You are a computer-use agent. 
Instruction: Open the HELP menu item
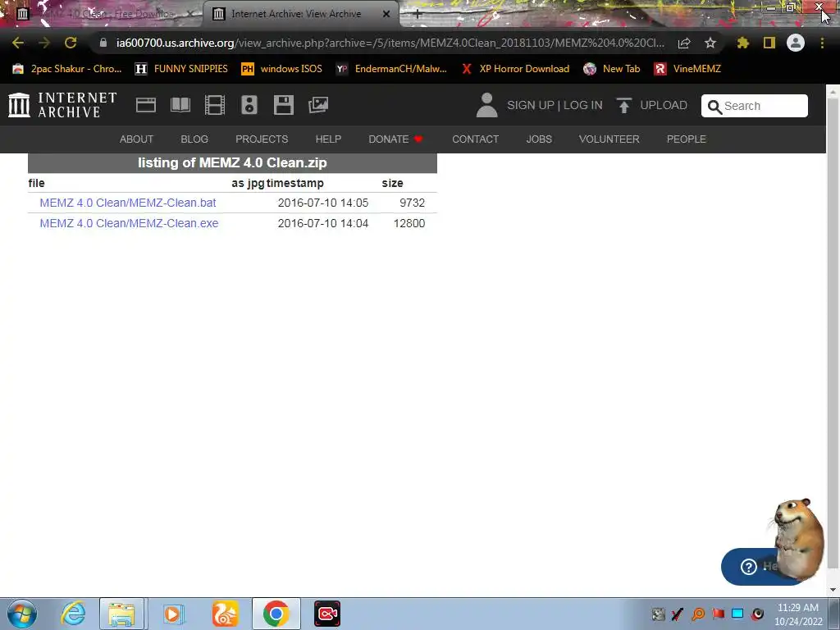click(x=328, y=139)
